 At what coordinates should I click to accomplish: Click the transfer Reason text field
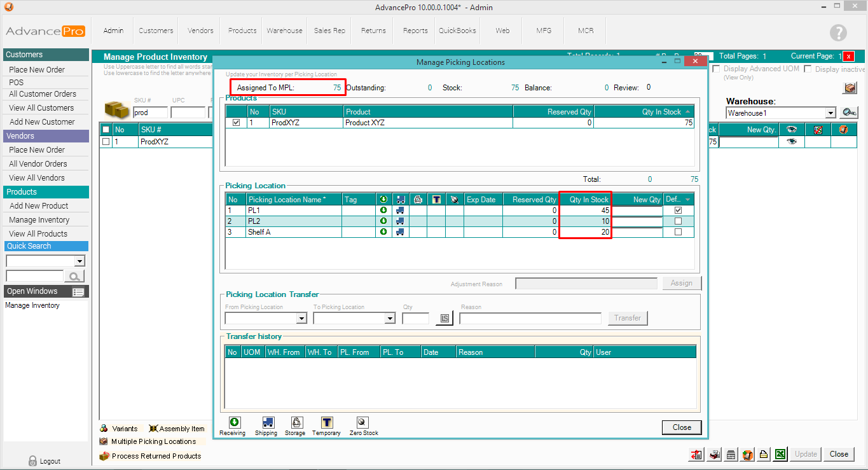click(530, 319)
